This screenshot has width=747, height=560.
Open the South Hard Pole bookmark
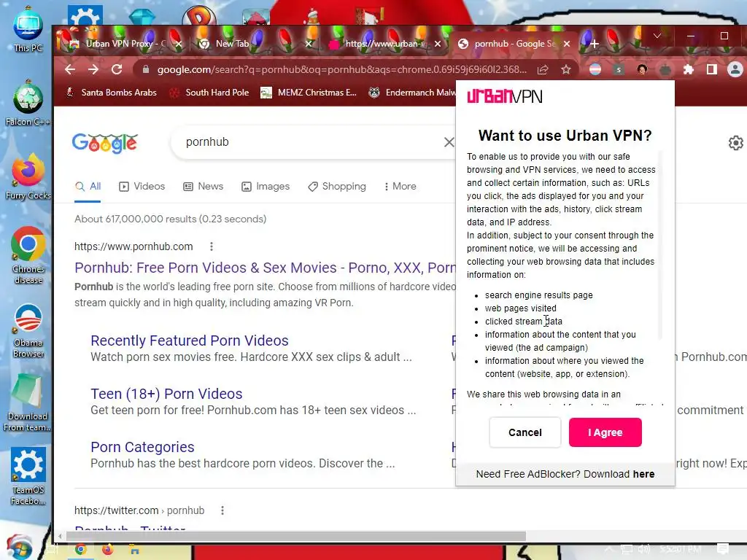tap(209, 93)
